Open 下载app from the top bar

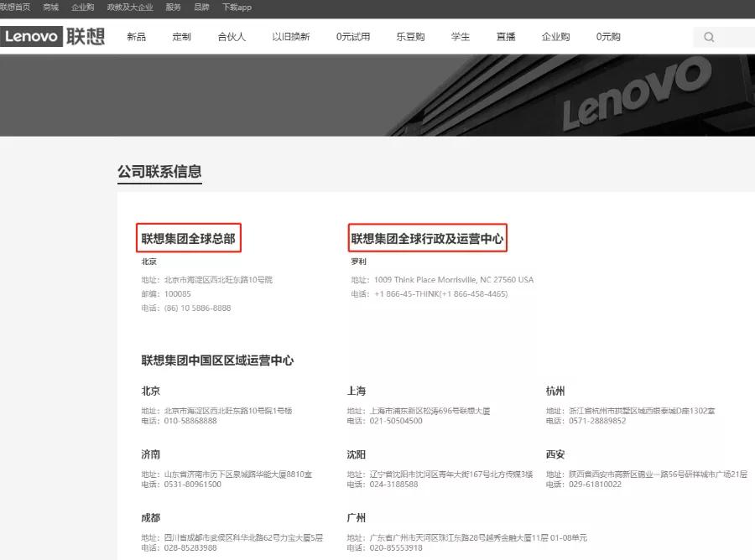[237, 7]
